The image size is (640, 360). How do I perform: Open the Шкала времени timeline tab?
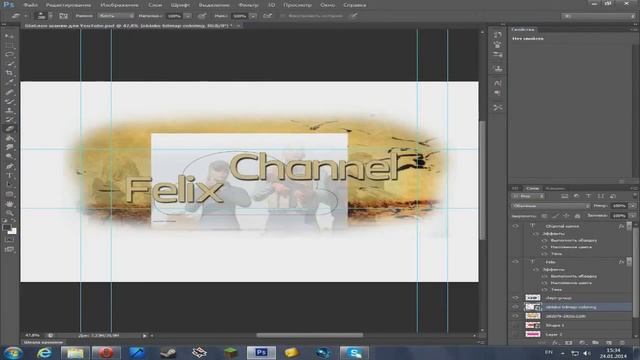pyautogui.click(x=43, y=342)
